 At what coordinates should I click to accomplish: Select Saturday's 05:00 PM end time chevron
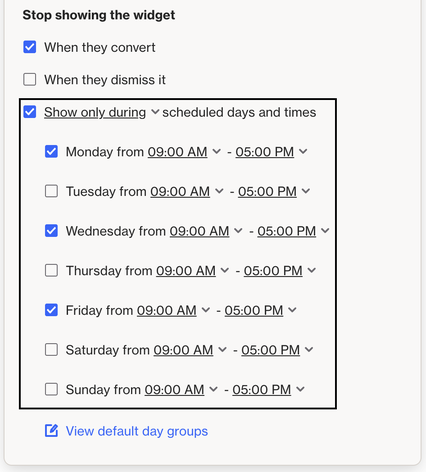point(309,350)
